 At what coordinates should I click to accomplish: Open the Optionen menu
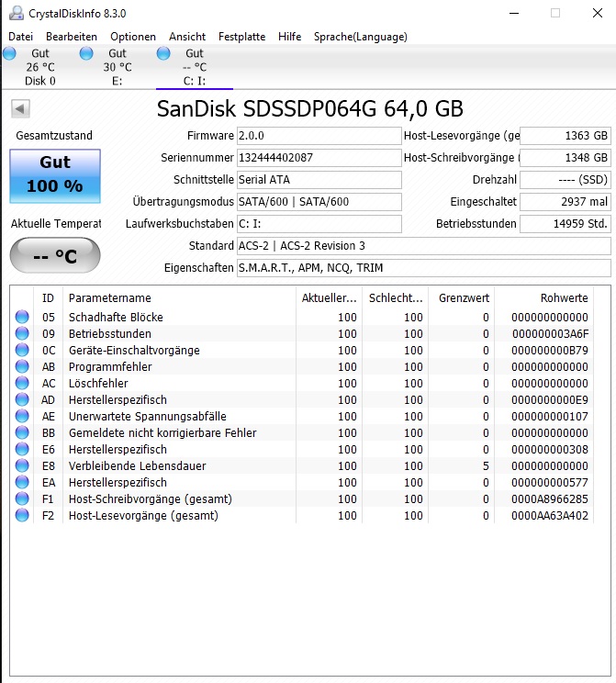point(133,37)
